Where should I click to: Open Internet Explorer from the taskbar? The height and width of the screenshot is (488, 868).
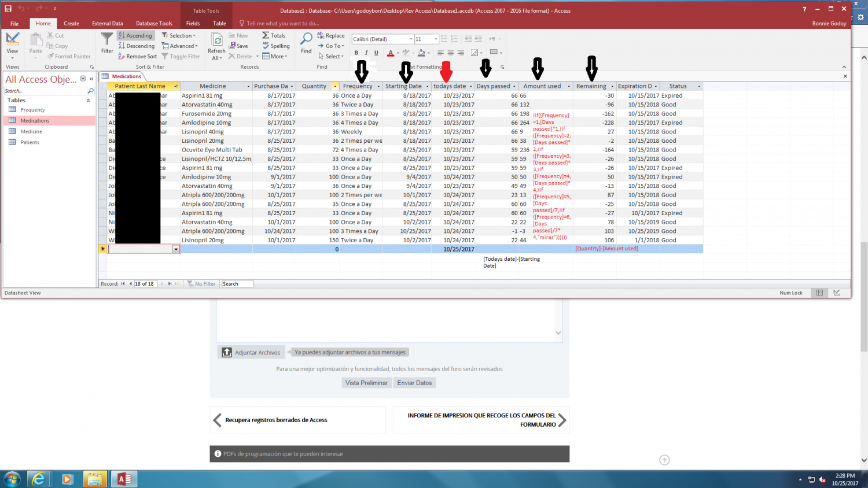point(39,479)
